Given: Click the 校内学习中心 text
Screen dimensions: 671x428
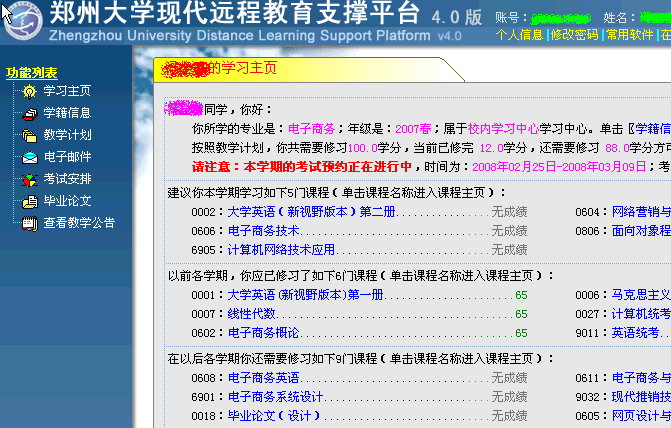Looking at the screenshot, I should tap(503, 129).
